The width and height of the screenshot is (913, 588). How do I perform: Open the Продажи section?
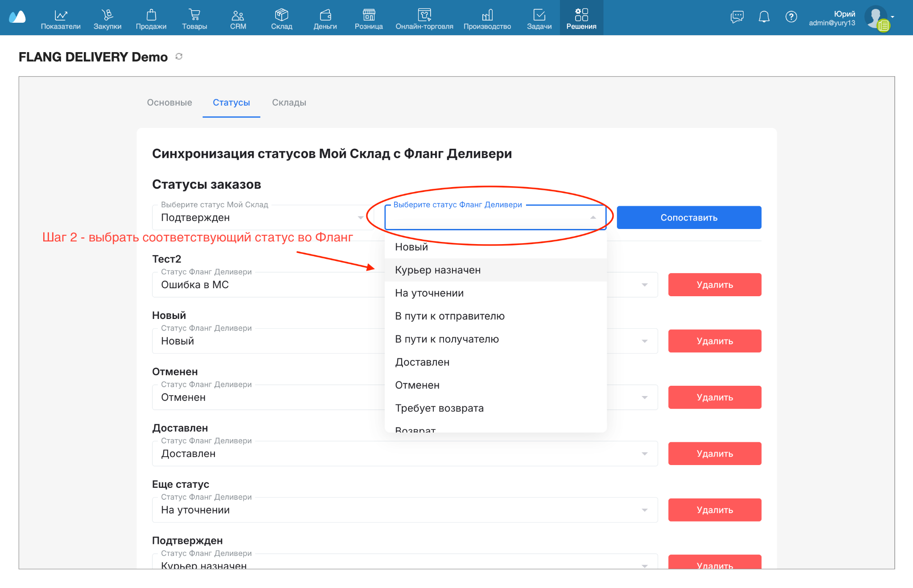tap(151, 20)
